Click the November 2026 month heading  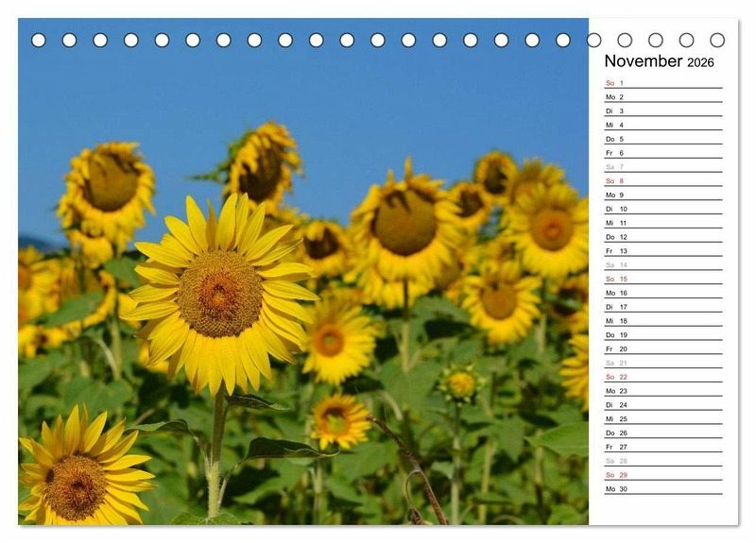pos(659,61)
